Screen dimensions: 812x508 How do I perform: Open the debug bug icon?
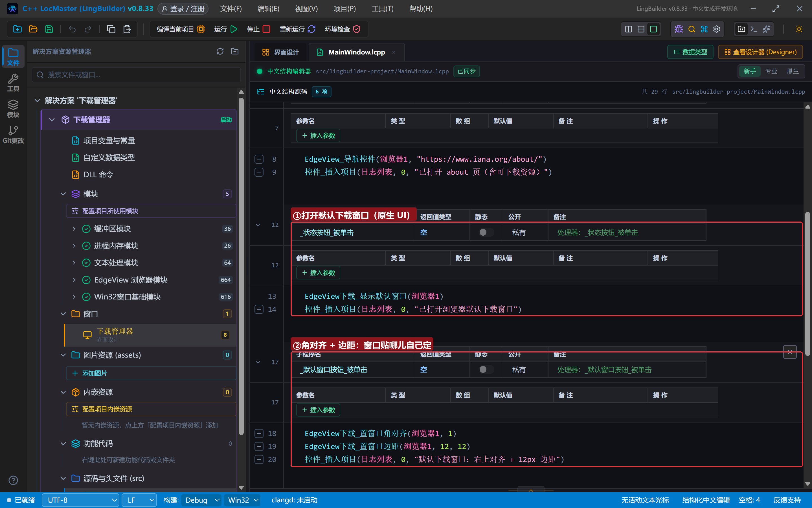pyautogui.click(x=679, y=29)
